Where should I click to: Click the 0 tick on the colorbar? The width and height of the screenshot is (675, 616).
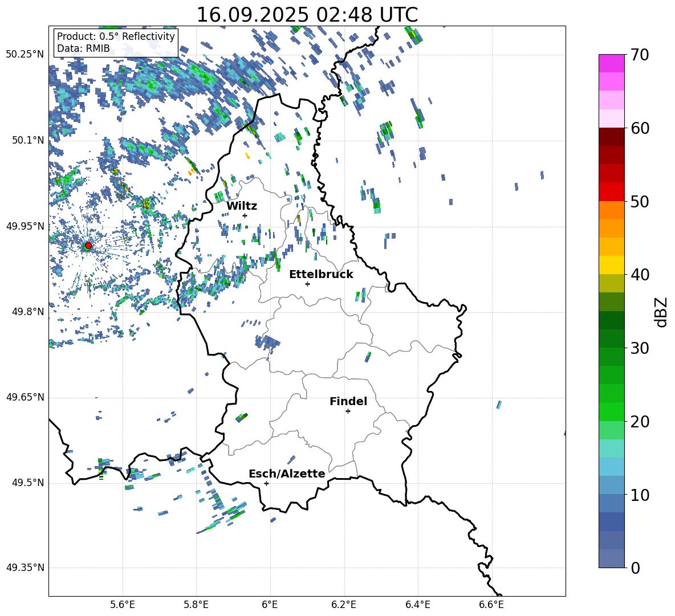point(635,568)
